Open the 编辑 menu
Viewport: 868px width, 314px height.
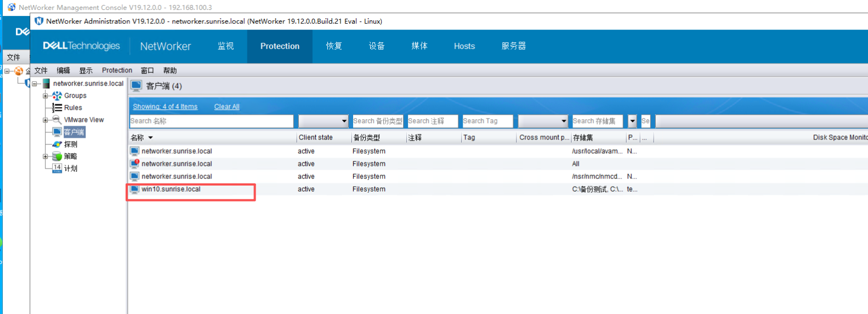pyautogui.click(x=64, y=70)
